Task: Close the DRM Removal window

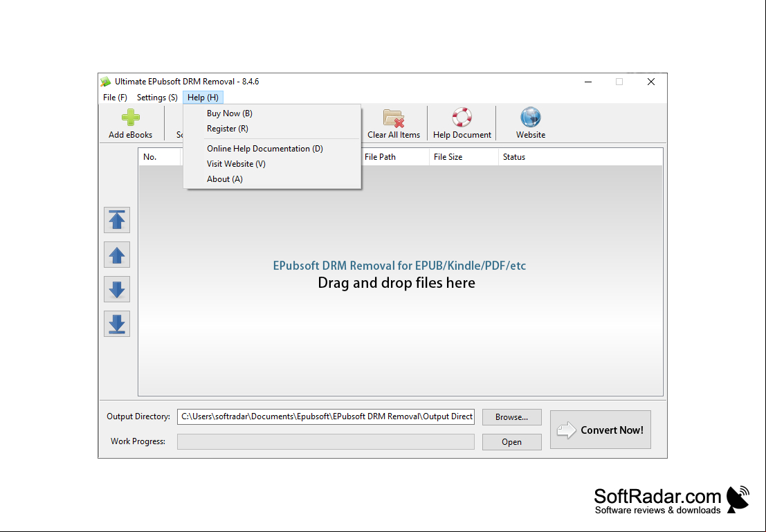Action: [x=650, y=82]
